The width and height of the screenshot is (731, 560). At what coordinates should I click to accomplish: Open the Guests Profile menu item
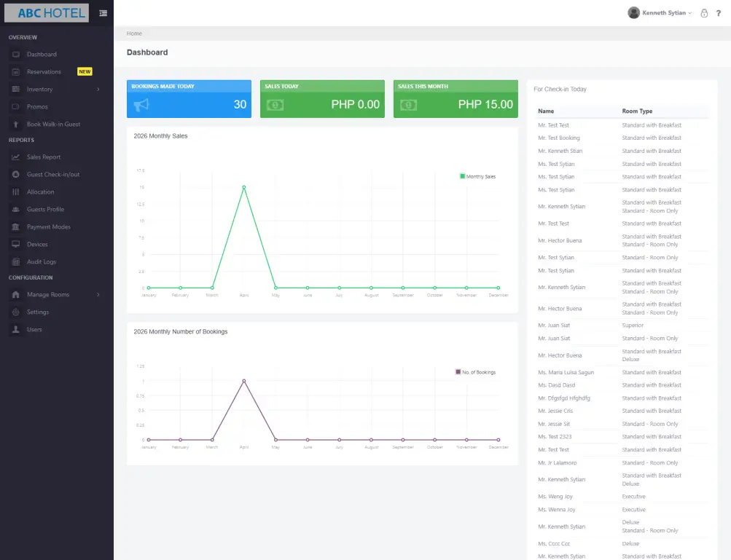46,209
